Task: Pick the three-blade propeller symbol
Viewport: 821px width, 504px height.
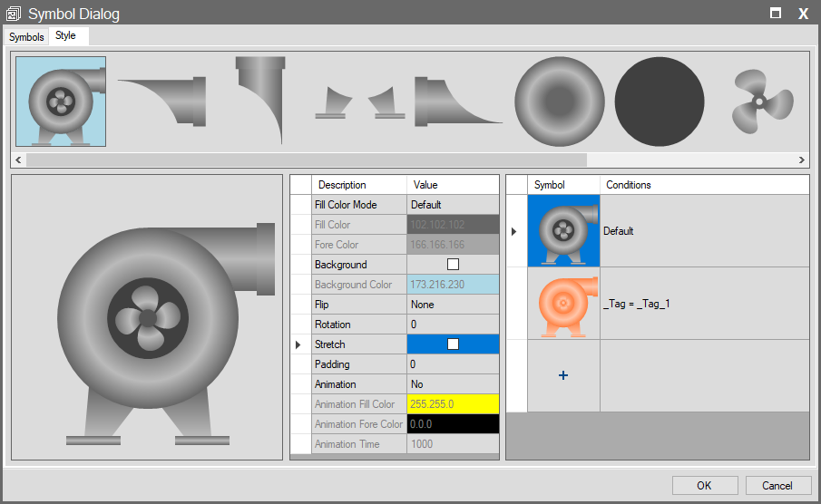Action: [760, 102]
